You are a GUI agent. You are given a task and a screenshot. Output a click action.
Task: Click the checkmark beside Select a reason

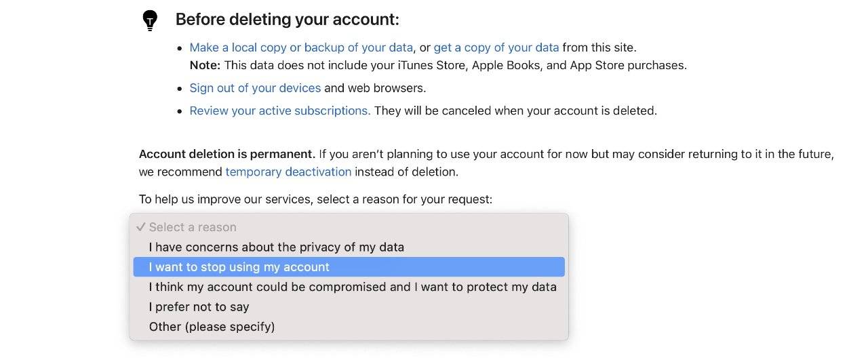[x=140, y=227]
